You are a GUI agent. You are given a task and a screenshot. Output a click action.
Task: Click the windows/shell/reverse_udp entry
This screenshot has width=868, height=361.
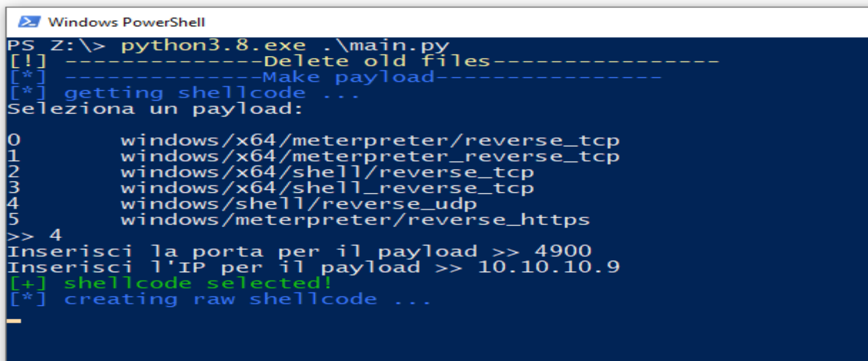click(x=298, y=204)
